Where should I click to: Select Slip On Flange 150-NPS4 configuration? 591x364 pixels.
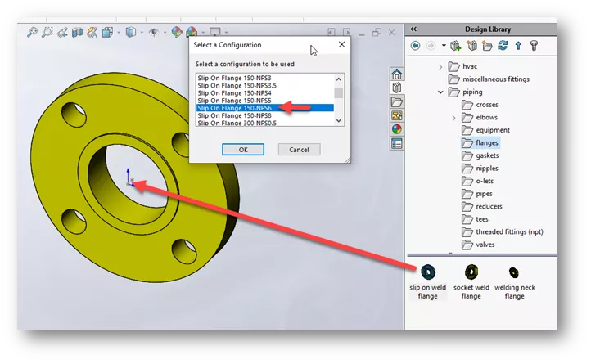[x=264, y=93]
